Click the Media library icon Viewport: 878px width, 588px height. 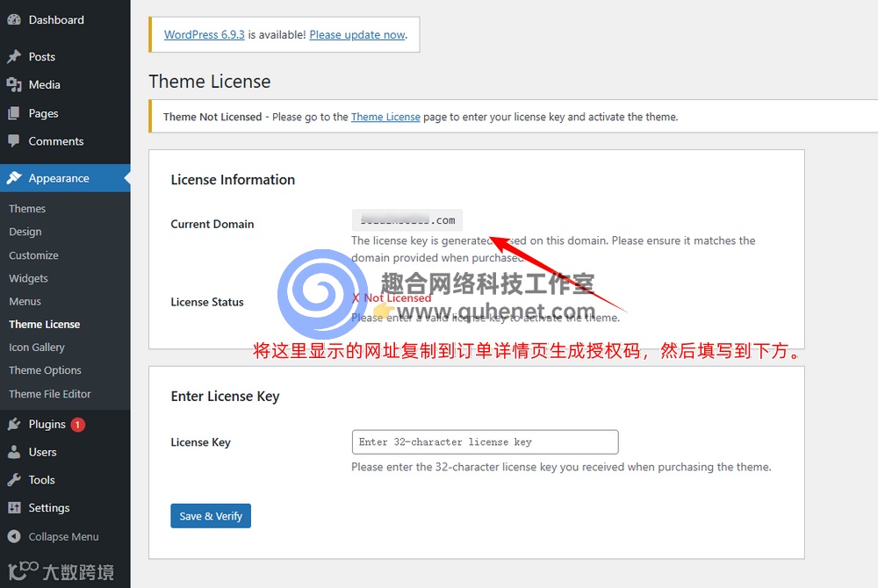point(14,84)
